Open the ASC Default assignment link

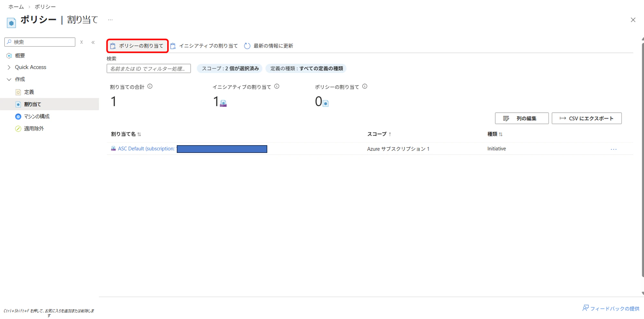(x=146, y=149)
